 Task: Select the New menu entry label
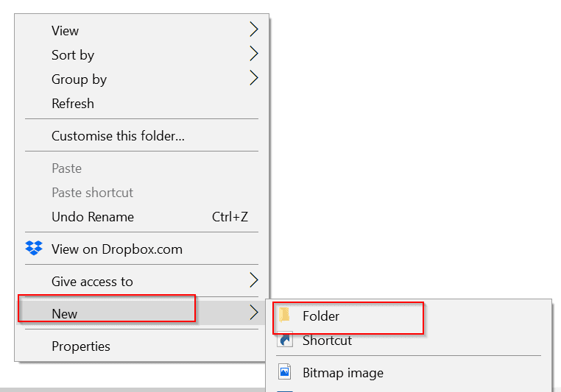[65, 314]
